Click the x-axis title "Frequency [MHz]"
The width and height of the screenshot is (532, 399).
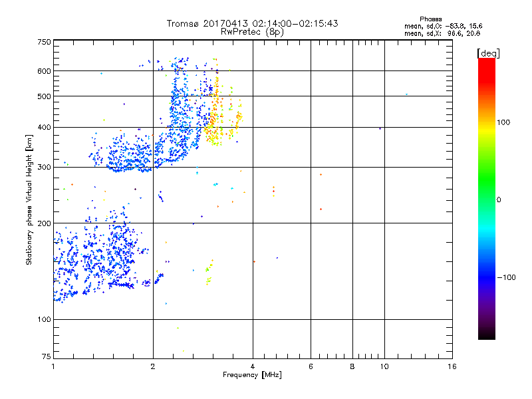point(252,375)
